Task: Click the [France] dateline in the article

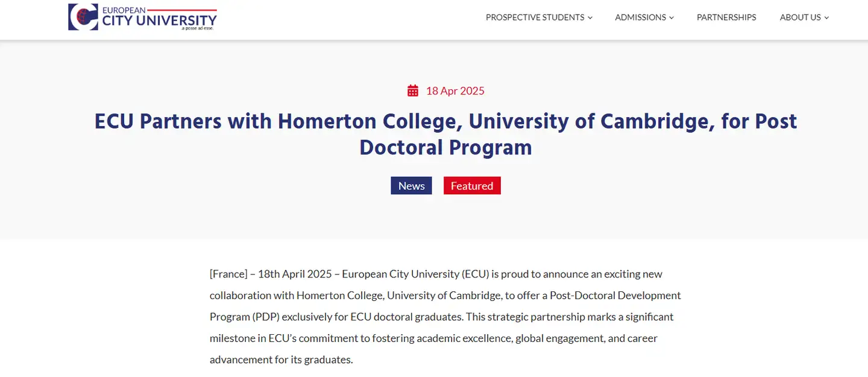Action: click(228, 274)
